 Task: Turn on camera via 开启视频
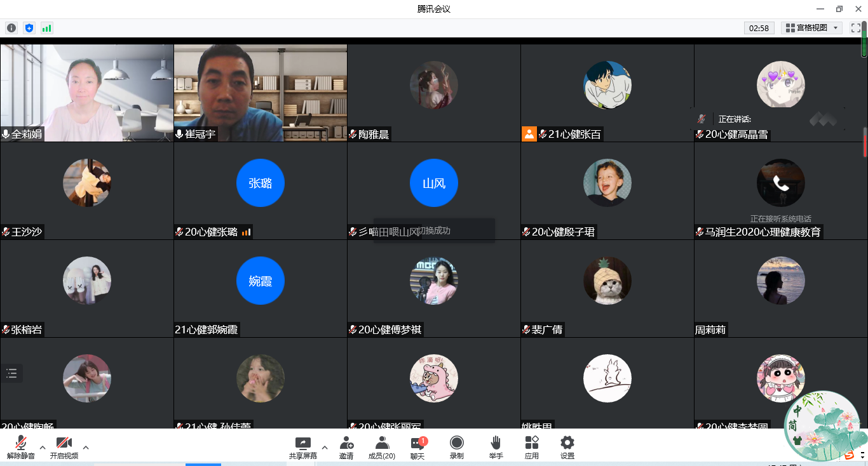pyautogui.click(x=64, y=447)
